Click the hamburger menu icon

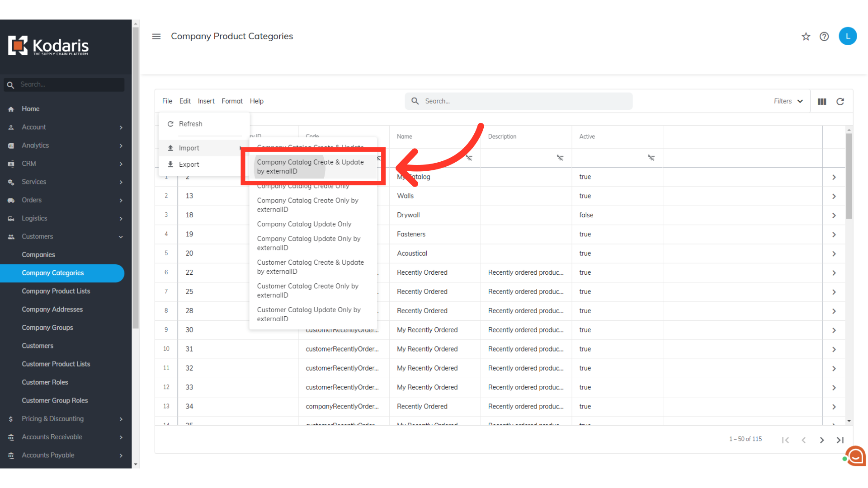(156, 36)
